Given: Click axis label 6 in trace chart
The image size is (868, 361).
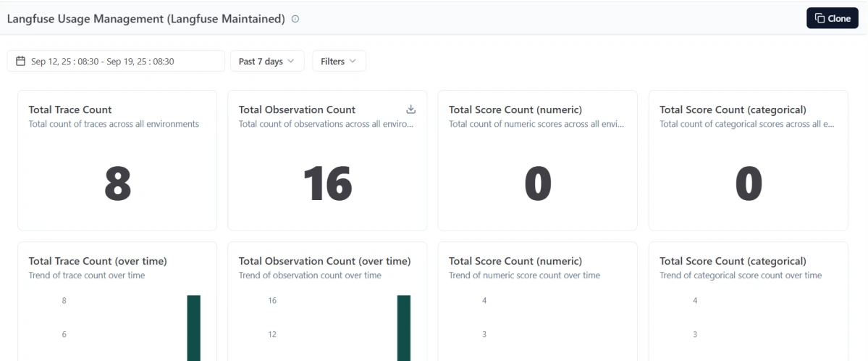Looking at the screenshot, I should (64, 334).
